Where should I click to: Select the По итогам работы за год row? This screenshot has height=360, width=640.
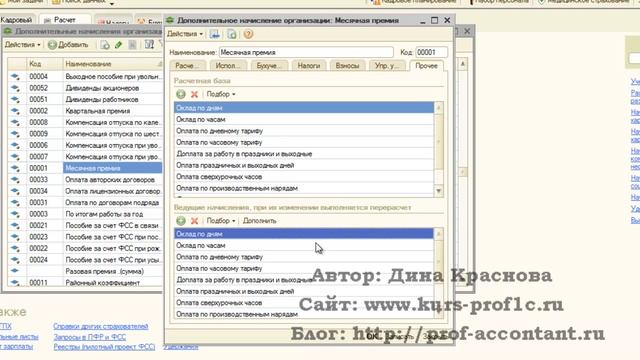click(85, 213)
